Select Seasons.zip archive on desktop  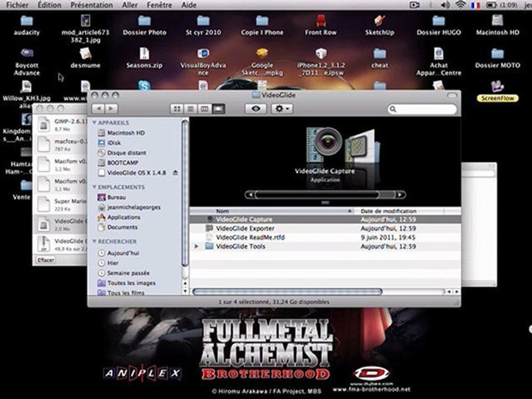pos(144,54)
